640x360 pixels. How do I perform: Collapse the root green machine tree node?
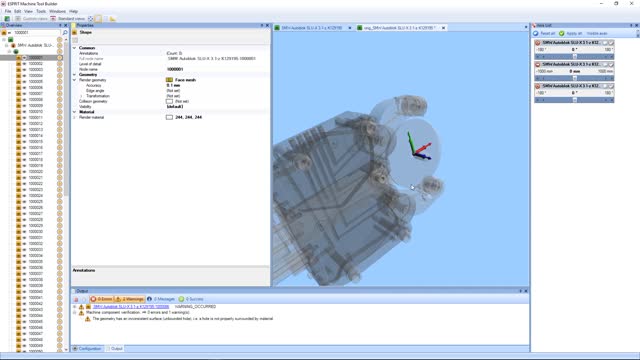4,40
